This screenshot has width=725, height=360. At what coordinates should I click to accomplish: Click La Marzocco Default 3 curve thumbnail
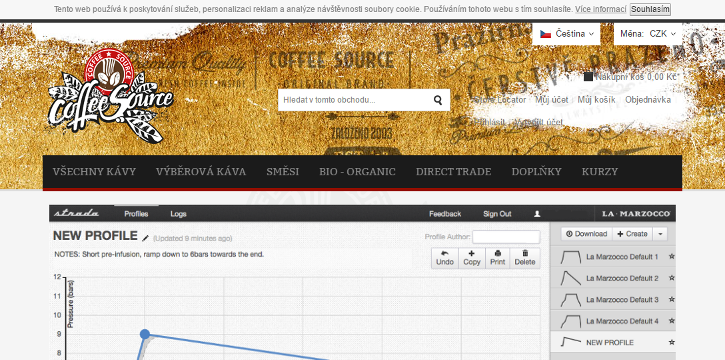571,299
